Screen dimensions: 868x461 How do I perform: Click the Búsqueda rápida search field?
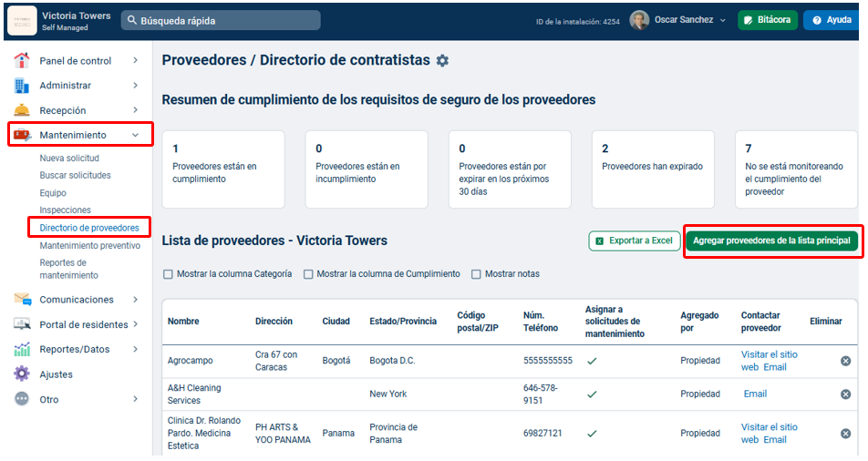[x=221, y=20]
